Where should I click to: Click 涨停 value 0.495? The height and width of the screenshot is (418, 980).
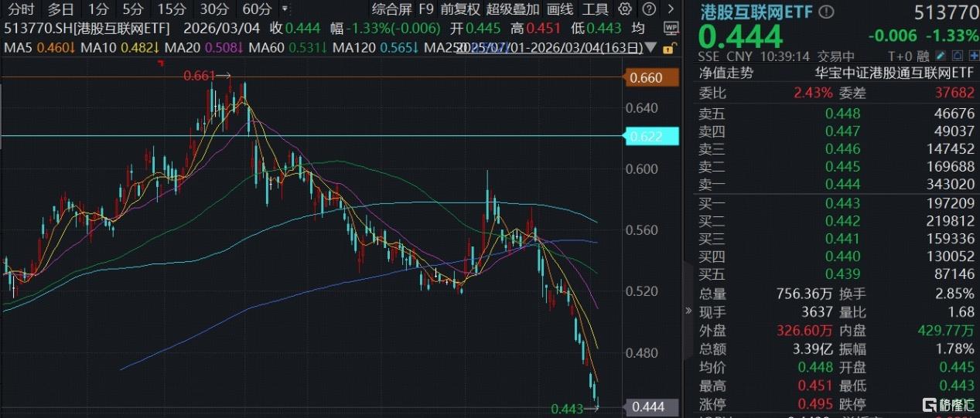coord(815,404)
